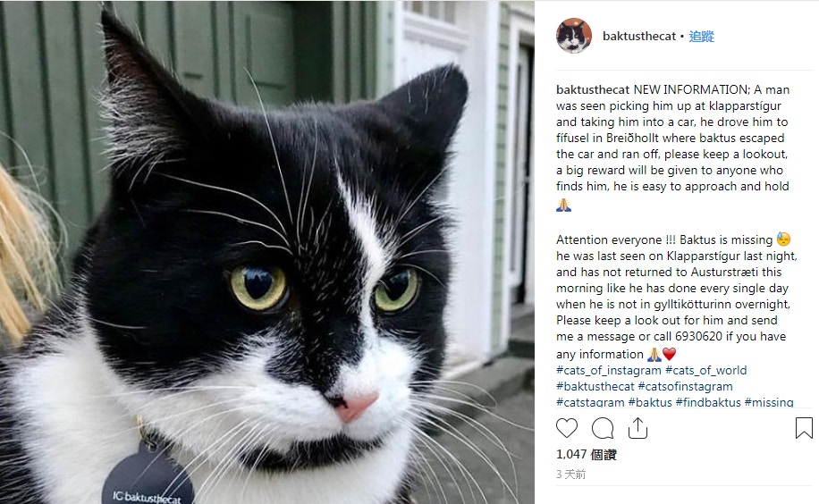The height and width of the screenshot is (504, 819).
Task: Open the baktusthecat profile avatar
Action: pos(574,36)
